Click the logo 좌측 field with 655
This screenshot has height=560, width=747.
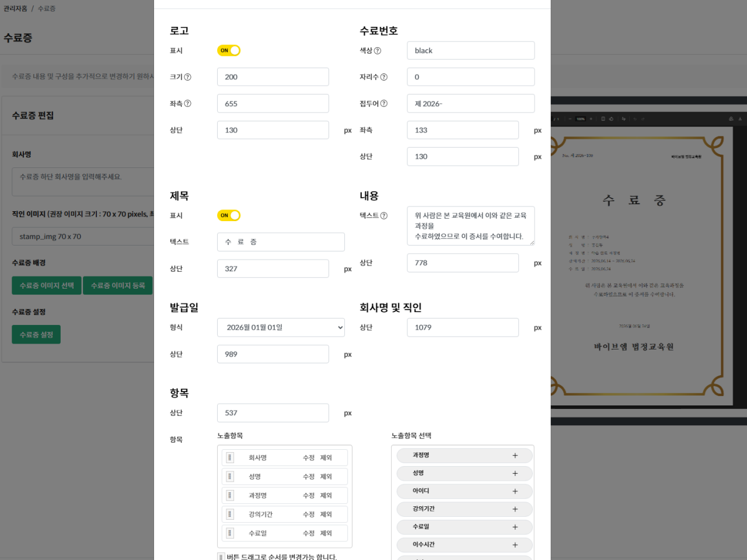coord(273,103)
